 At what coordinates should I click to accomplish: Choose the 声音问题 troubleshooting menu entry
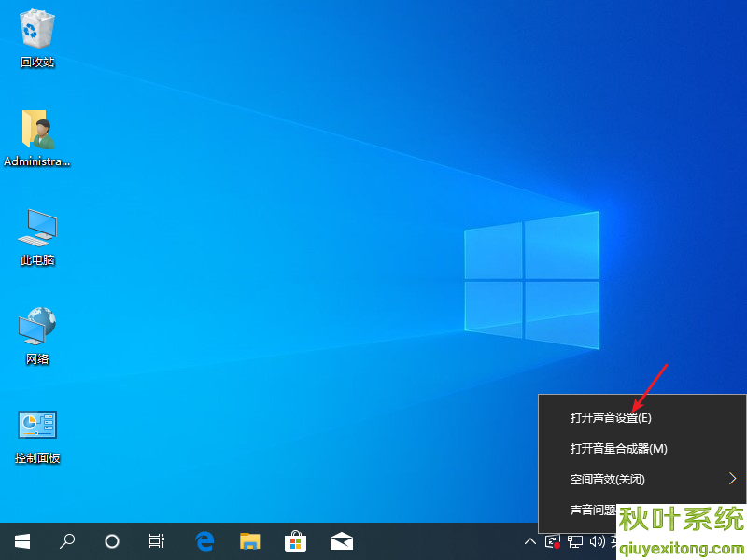(x=593, y=510)
